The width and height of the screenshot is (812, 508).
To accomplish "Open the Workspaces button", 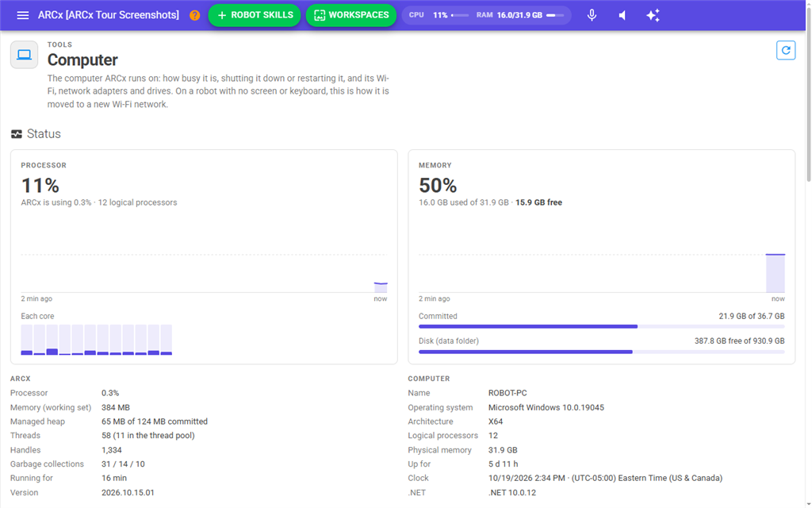I will (x=351, y=15).
